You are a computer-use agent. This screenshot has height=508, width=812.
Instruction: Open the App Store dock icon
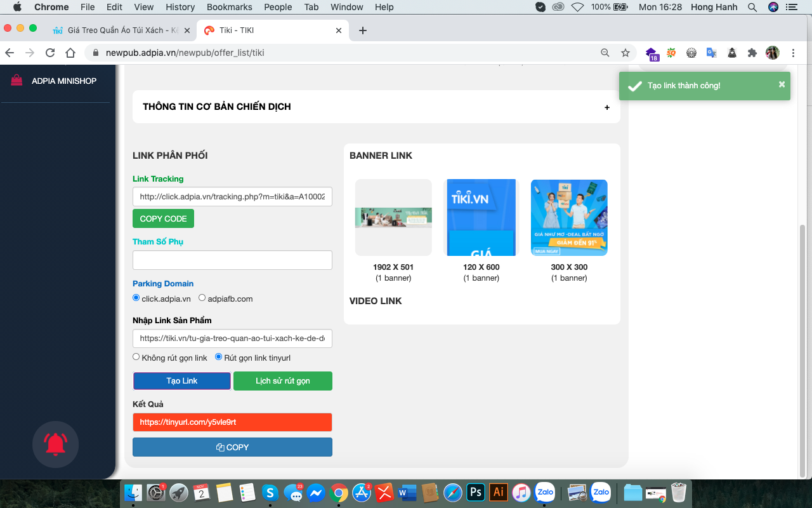tap(362, 492)
